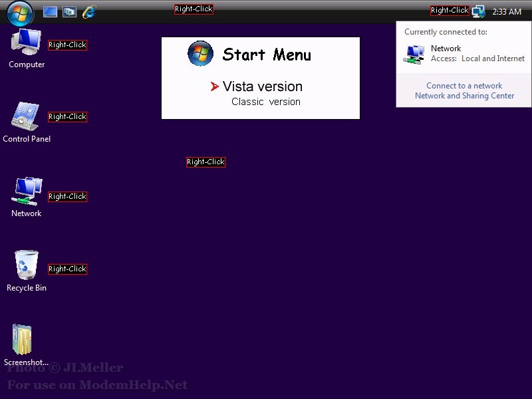Click the Right-Click label in the desktop center
Image resolution: width=532 pixels, height=399 pixels.
[205, 162]
